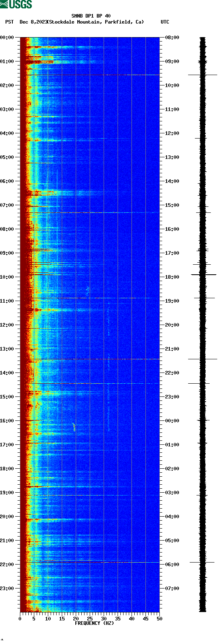Click the 01:00 PST time label
This screenshot has height=644, width=220.
[x=7, y=61]
